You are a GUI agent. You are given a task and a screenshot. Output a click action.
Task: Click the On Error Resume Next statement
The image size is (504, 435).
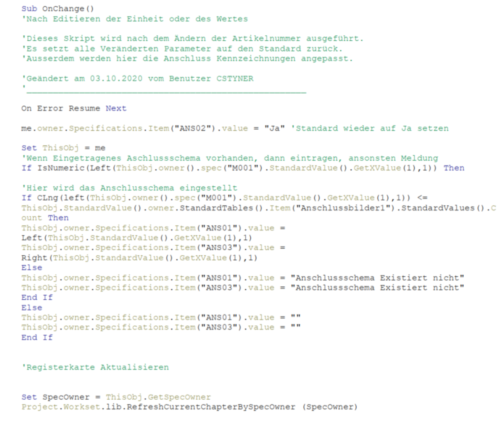click(x=73, y=108)
